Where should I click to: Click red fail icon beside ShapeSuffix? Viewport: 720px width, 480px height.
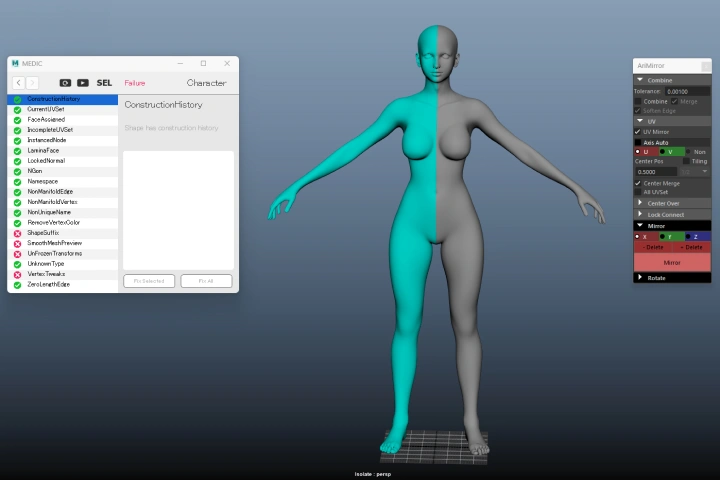click(x=17, y=233)
